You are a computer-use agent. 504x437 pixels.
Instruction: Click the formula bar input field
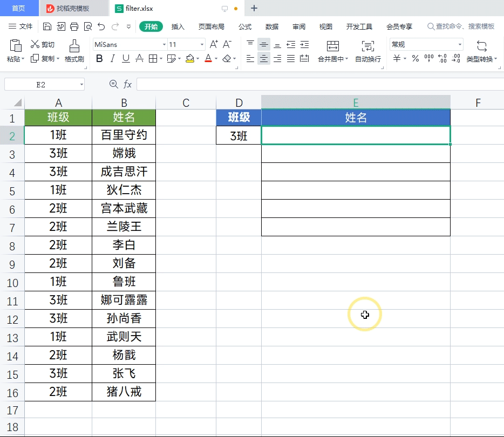(x=320, y=85)
